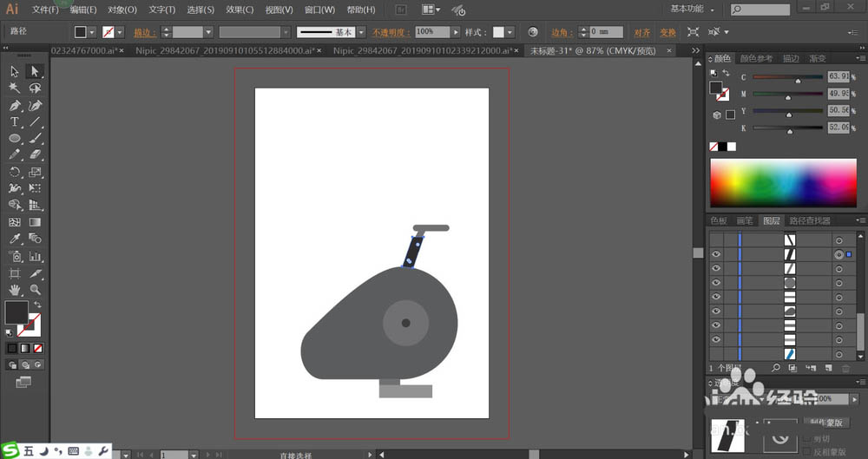Image resolution: width=868 pixels, height=459 pixels.
Task: Click the locate object magnifier in Layers panel
Action: (776, 368)
